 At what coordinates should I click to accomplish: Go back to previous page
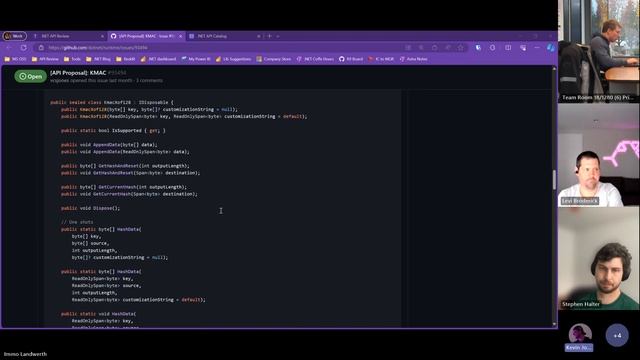click(x=9, y=48)
